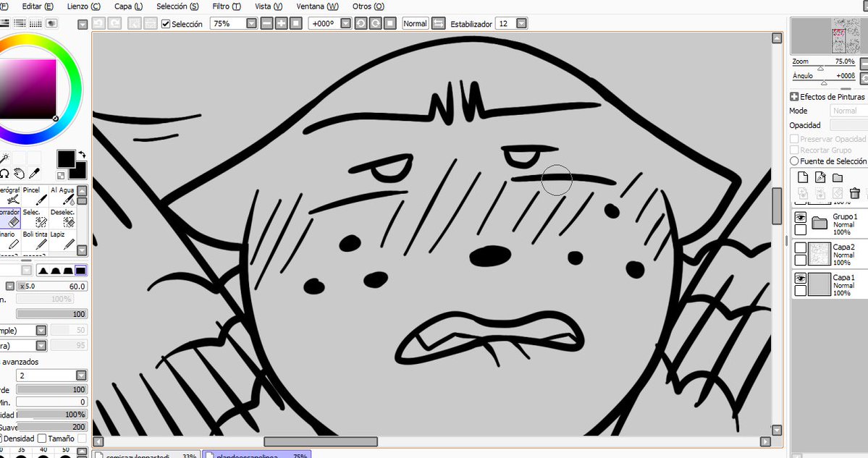
Task: Select the Pincel brush tool
Action: 35,196
